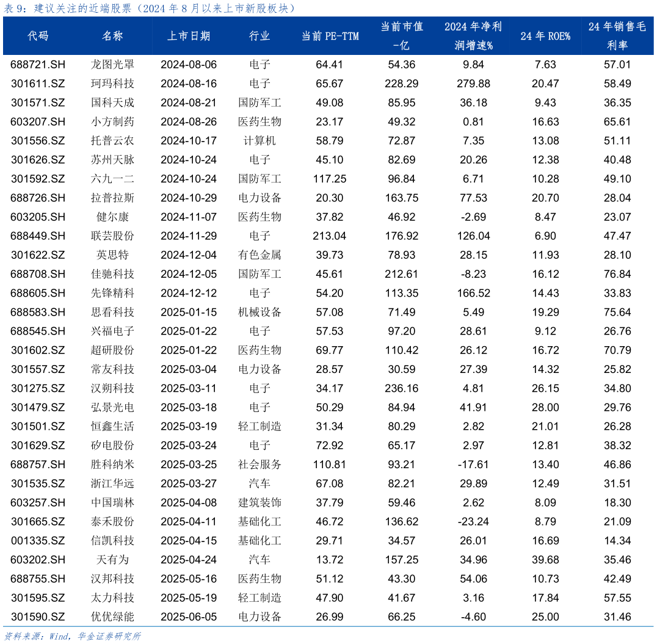Click the 润增速% header line
The height and width of the screenshot is (644, 657).
473,45
